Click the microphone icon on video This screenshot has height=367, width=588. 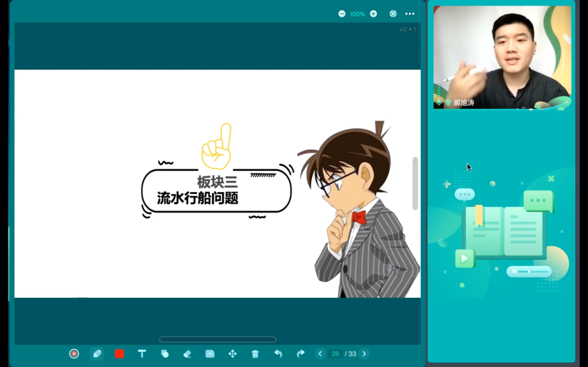click(x=439, y=102)
